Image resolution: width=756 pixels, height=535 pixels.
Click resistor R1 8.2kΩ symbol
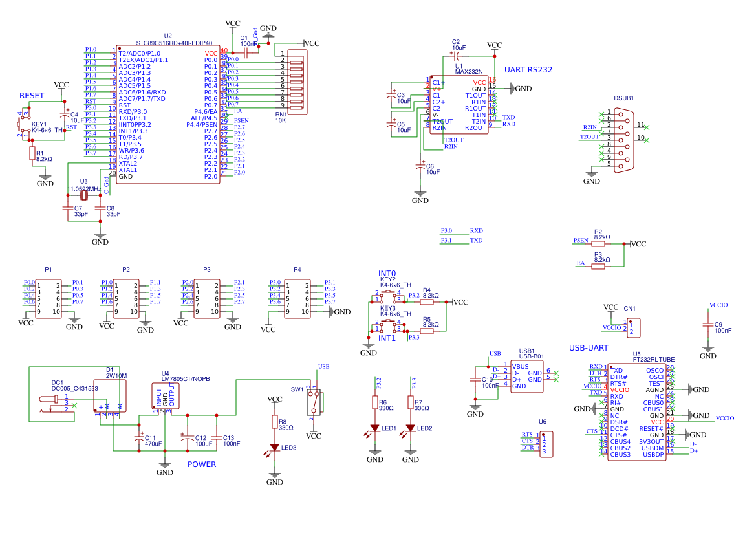point(32,154)
